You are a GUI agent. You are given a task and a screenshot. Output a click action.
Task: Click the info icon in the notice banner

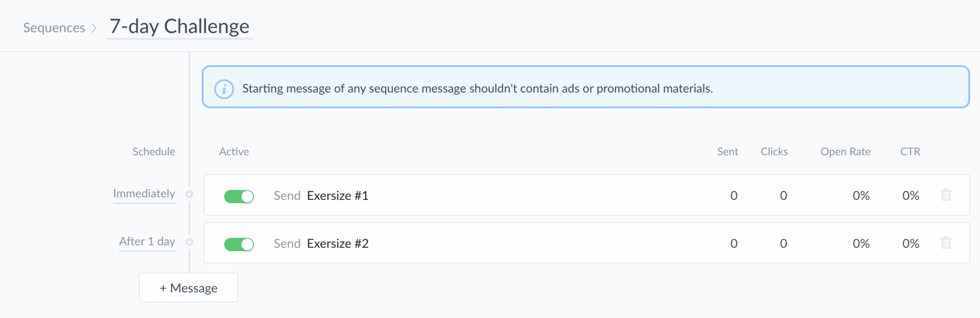click(224, 89)
